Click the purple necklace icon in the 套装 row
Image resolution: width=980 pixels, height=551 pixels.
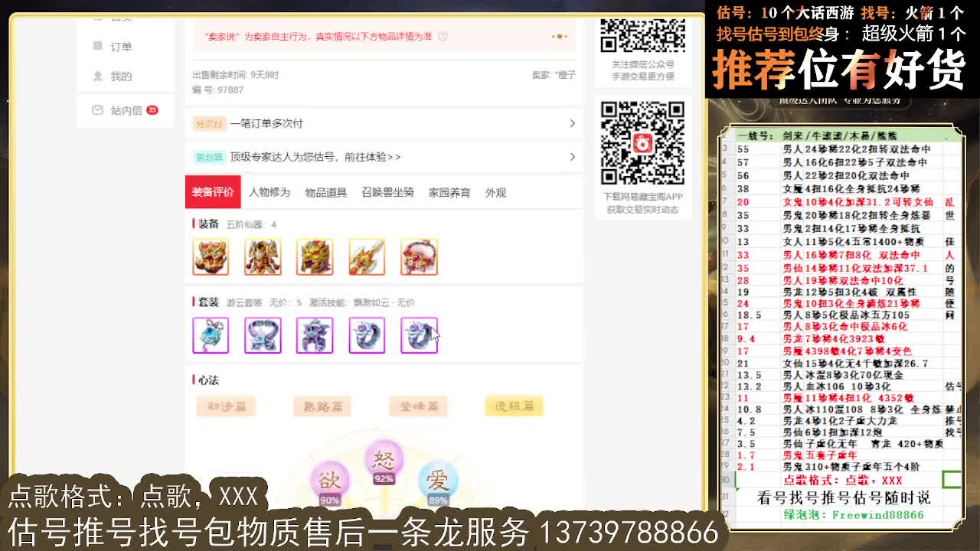(x=263, y=335)
